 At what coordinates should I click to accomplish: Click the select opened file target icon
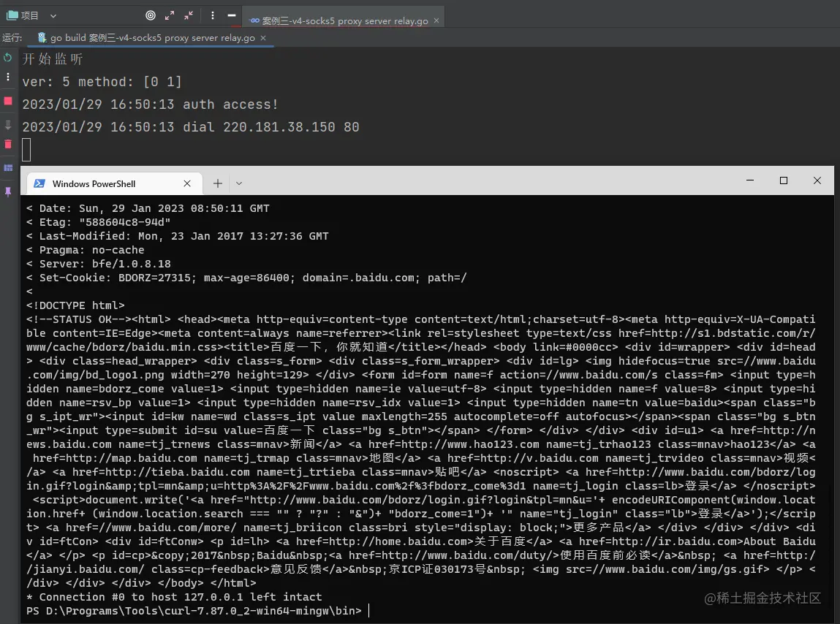click(151, 15)
